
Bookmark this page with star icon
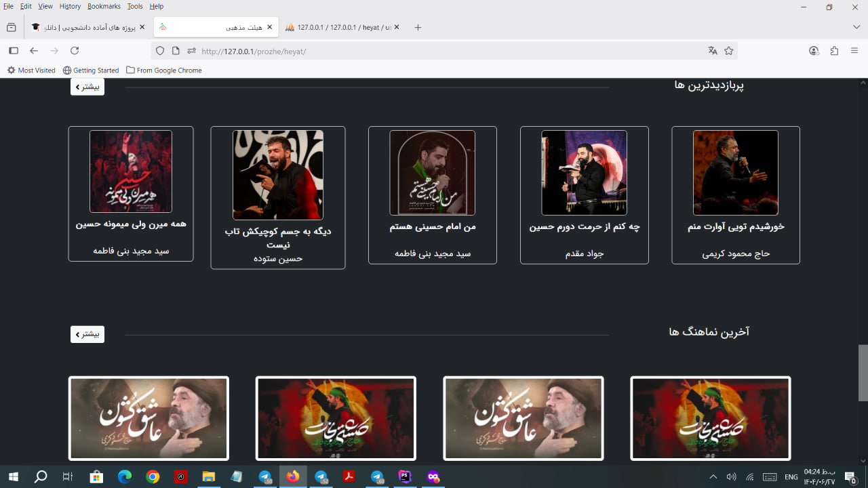click(729, 51)
